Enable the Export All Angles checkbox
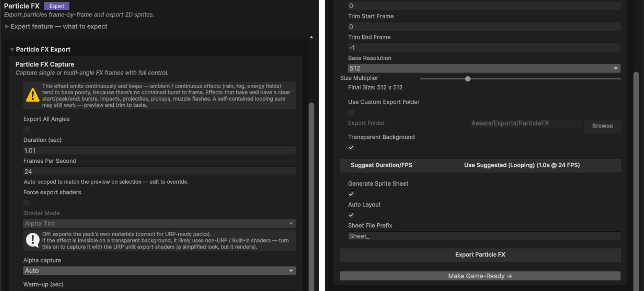 pos(26,129)
